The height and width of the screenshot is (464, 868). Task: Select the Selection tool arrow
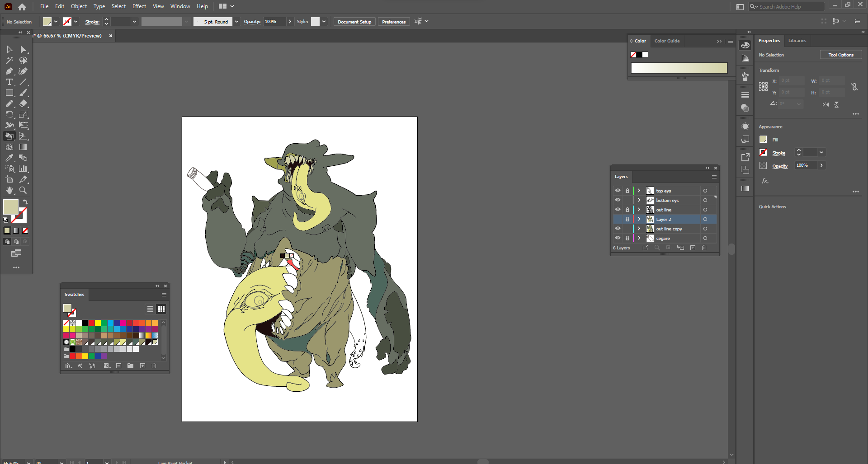[x=9, y=49]
